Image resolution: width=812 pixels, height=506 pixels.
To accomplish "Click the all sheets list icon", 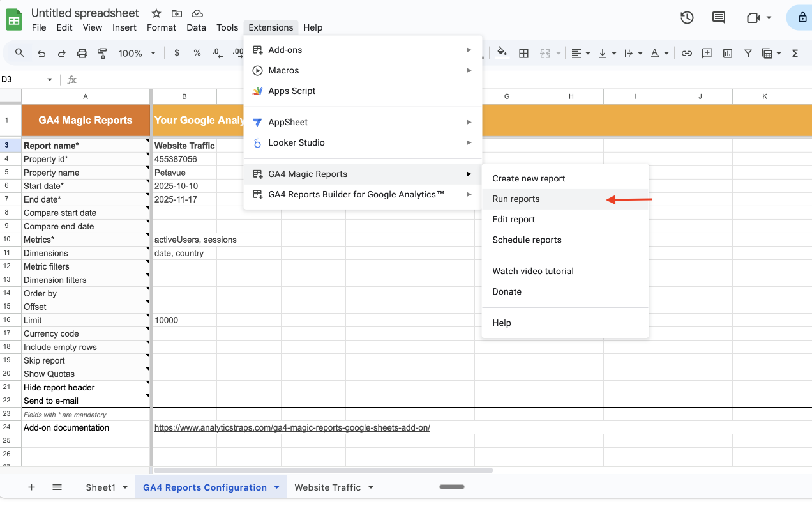I will (57, 487).
